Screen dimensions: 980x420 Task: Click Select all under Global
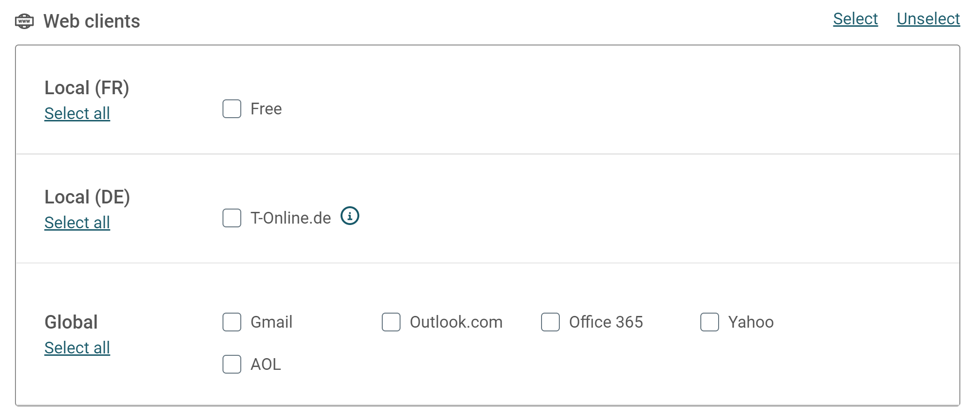coord(77,348)
